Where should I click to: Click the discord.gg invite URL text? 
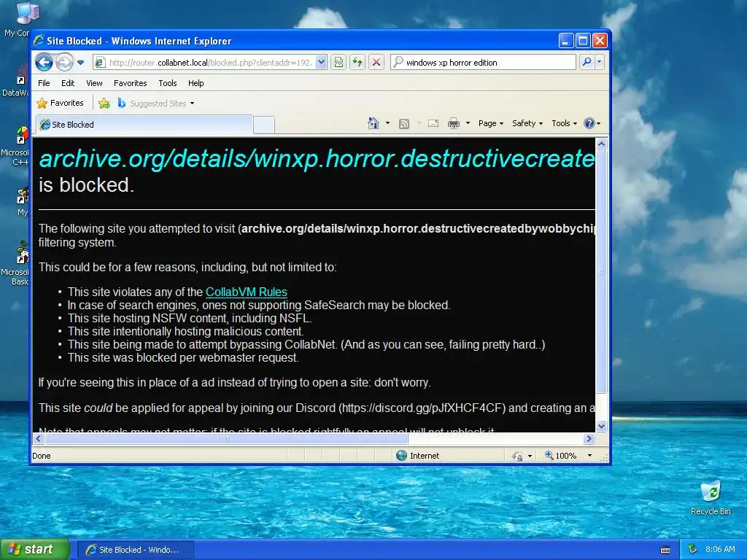point(423,408)
